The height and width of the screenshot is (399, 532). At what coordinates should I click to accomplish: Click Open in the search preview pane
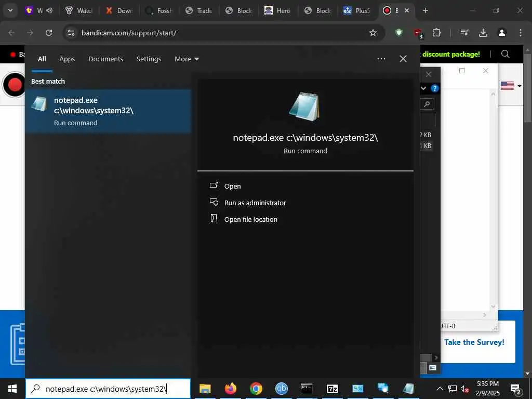click(x=232, y=186)
